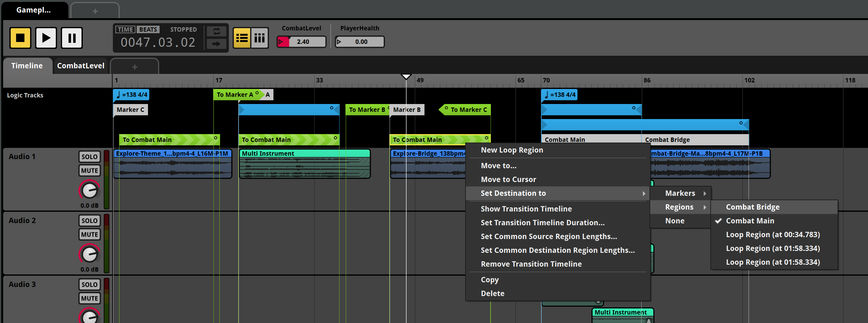Set destination to None

pyautogui.click(x=680, y=221)
